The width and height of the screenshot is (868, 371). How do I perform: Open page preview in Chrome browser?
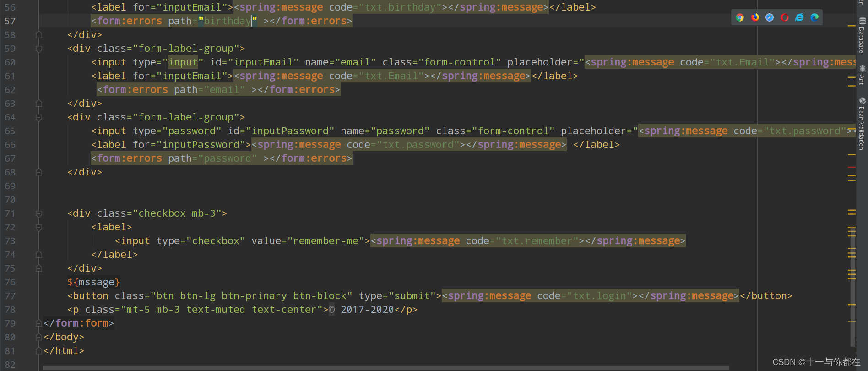pyautogui.click(x=740, y=17)
